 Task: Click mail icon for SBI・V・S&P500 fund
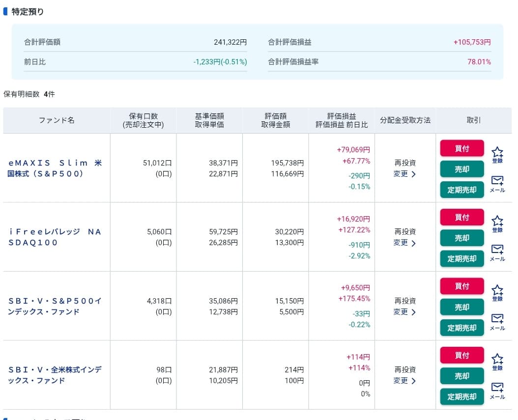497,321
